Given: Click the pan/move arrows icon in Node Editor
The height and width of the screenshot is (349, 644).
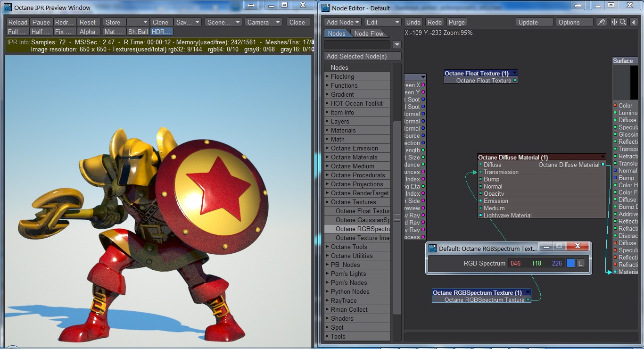Looking at the screenshot, I should point(614,22).
